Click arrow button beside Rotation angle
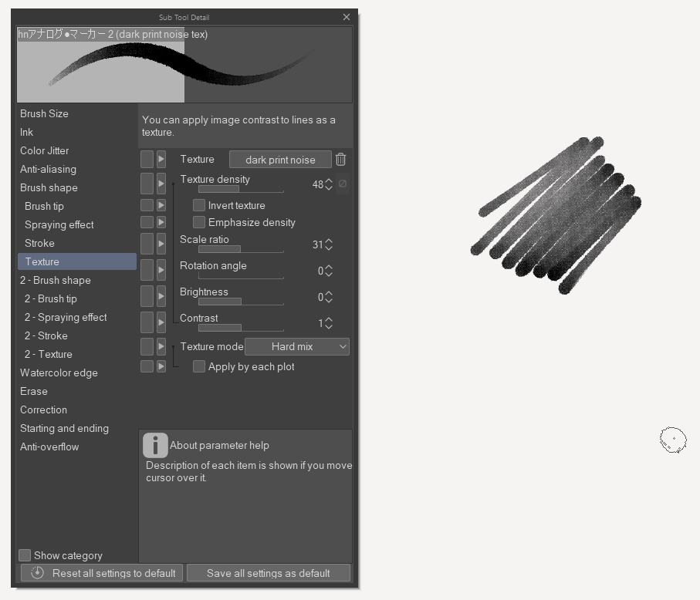The width and height of the screenshot is (700, 600). coord(161,271)
